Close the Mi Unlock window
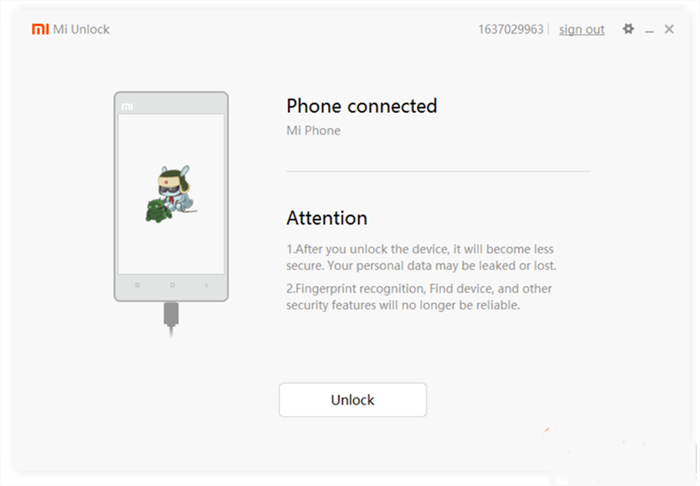The image size is (700, 486). 669,29
